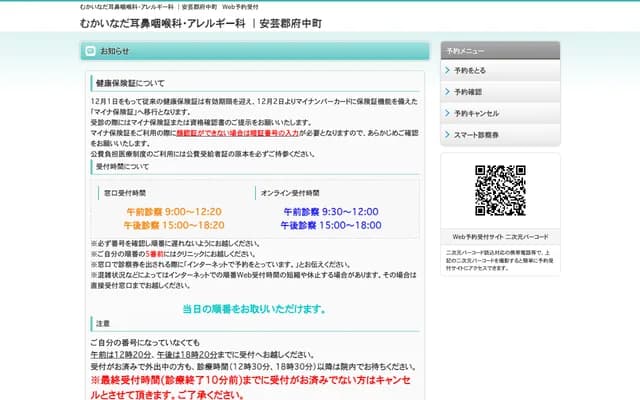Click the 健康保険証について heading
640x400 pixels.
130,83
